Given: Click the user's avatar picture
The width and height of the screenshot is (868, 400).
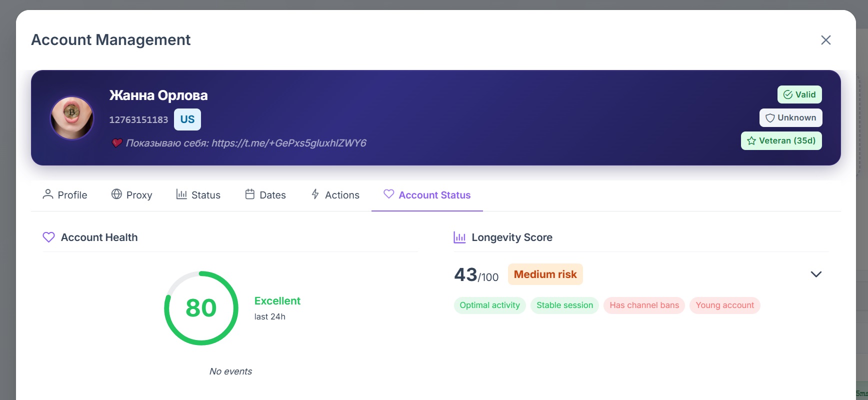Looking at the screenshot, I should pyautogui.click(x=72, y=118).
